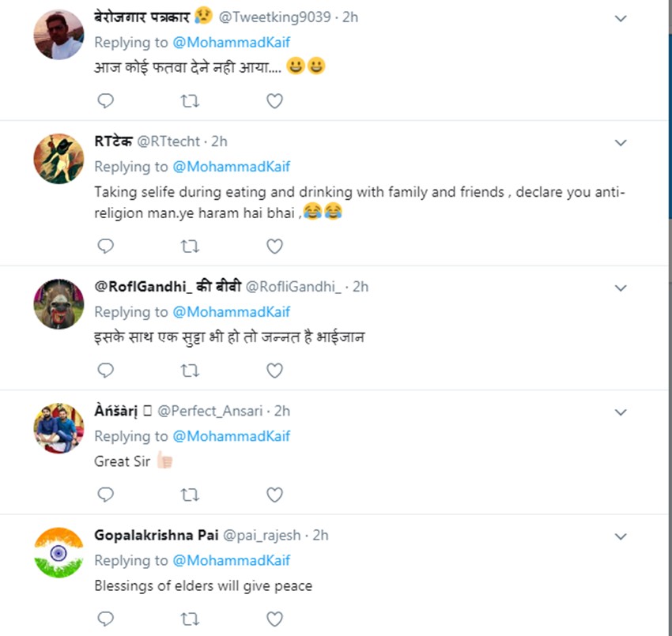Open dropdown arrow on Perfect_Ansari's tweet
672x636 pixels.
(x=621, y=412)
